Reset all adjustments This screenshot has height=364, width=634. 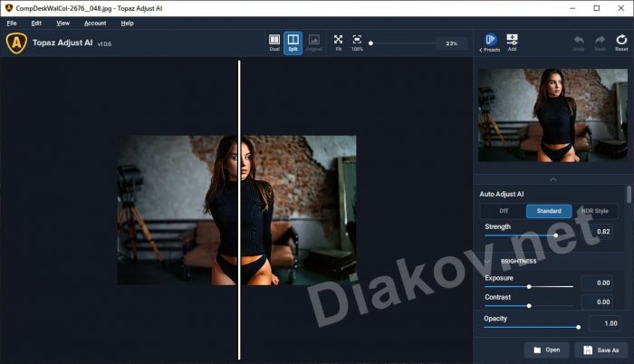pos(621,42)
